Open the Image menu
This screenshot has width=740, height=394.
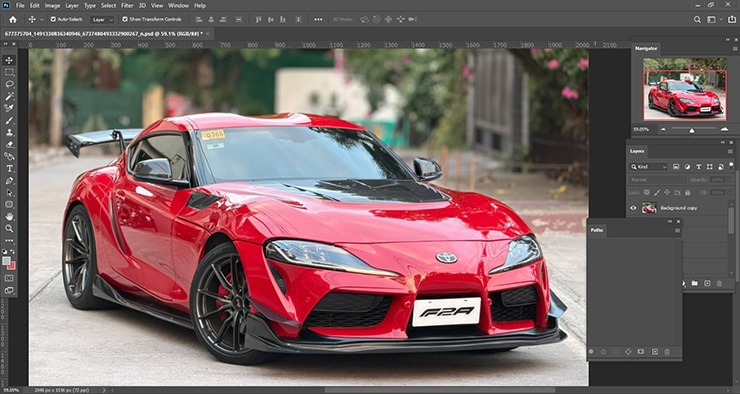click(52, 6)
